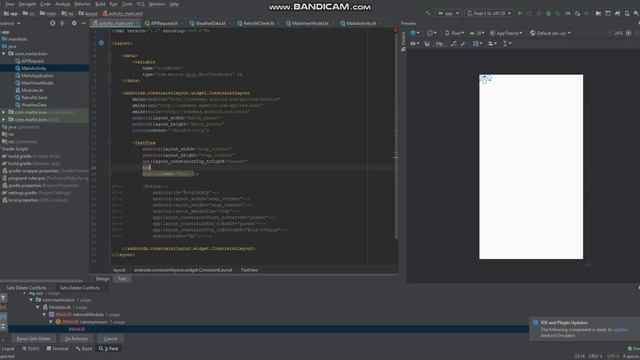Click the TextView breadcrumb below editor
Screen dimensions: 640x360
(249, 270)
